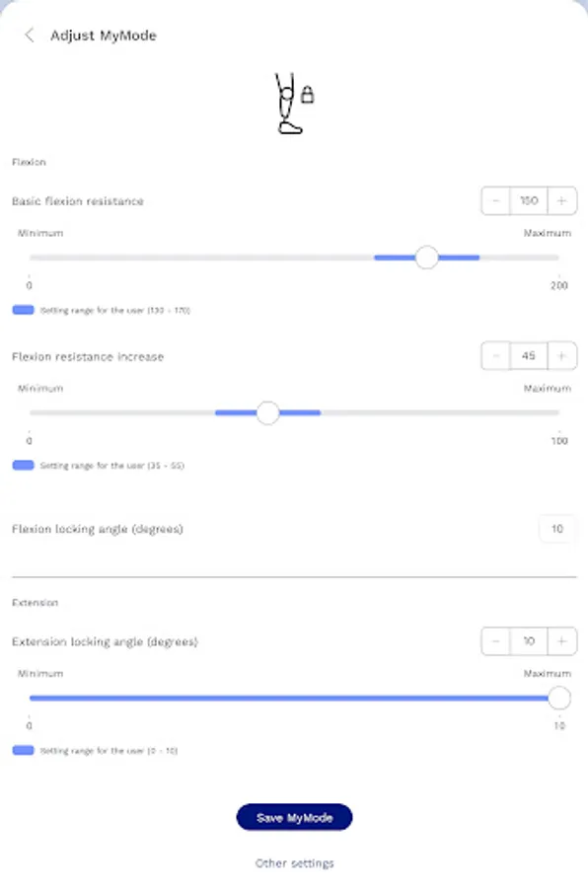Select the flexion resistance increase slider handle
This screenshot has height=888, width=588.
[267, 412]
